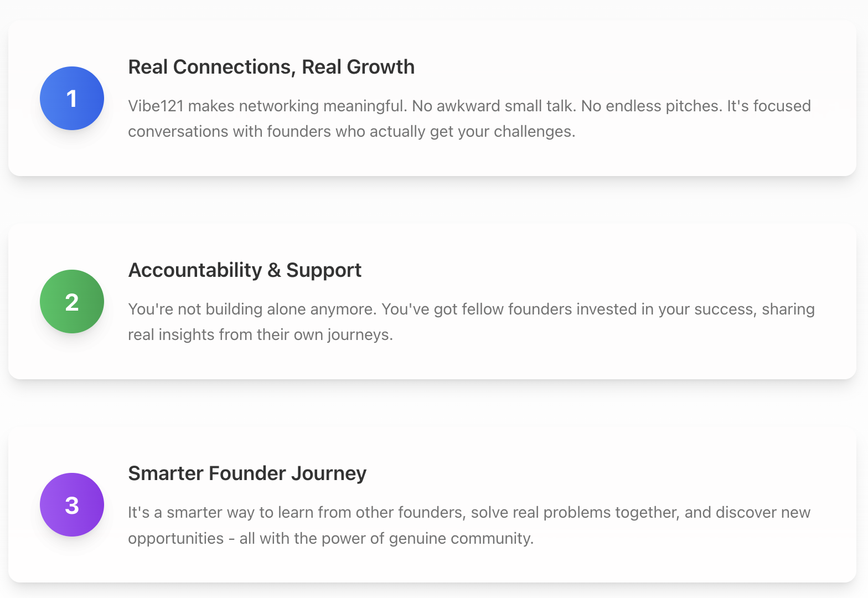Click line 'real insights from their own journeys'

pos(260,334)
